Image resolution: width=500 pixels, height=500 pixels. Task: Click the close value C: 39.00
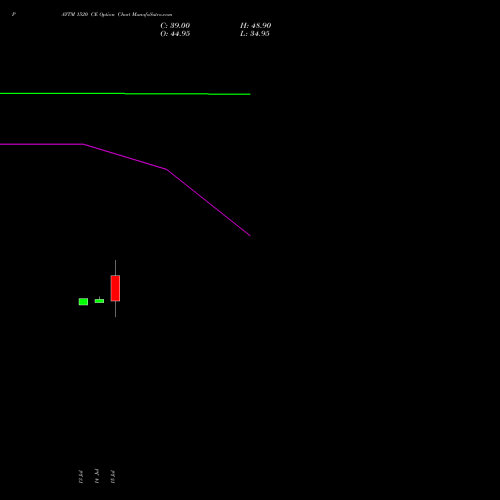[x=175, y=26]
